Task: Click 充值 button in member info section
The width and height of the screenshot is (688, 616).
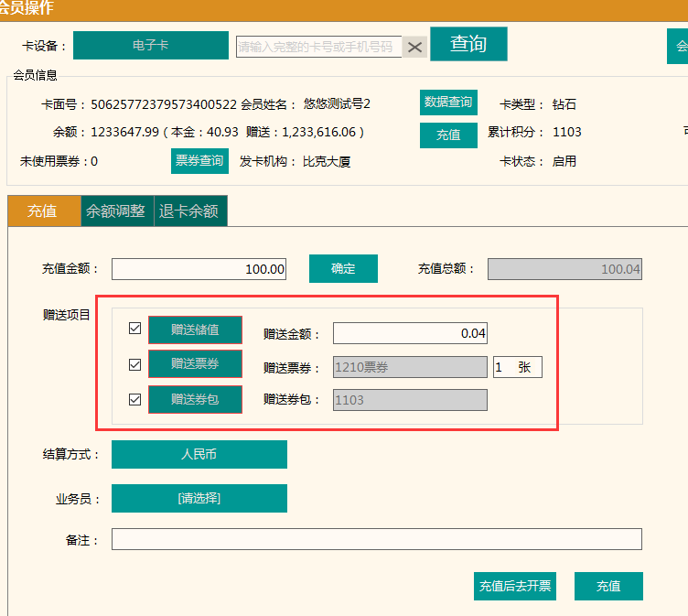Action: (448, 135)
